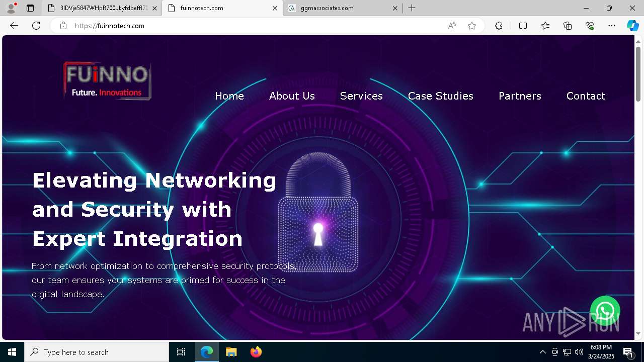Open Tab actions menu

30,8
